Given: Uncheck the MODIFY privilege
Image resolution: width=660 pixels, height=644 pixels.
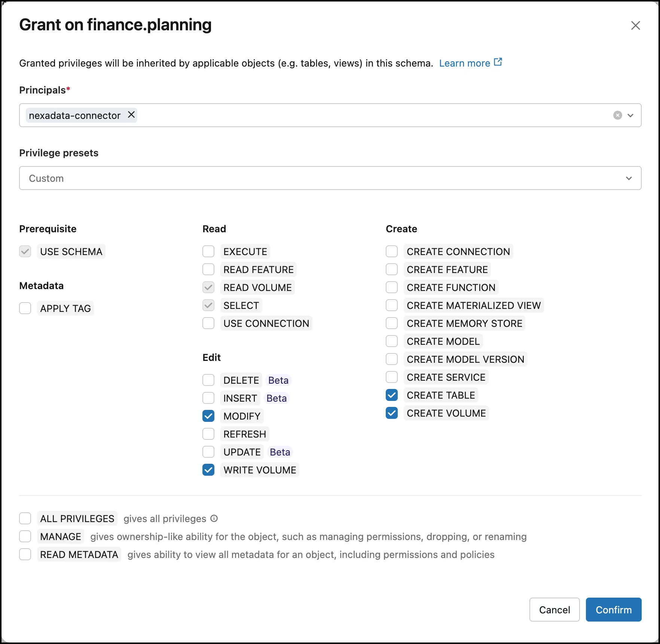Looking at the screenshot, I should click(208, 416).
